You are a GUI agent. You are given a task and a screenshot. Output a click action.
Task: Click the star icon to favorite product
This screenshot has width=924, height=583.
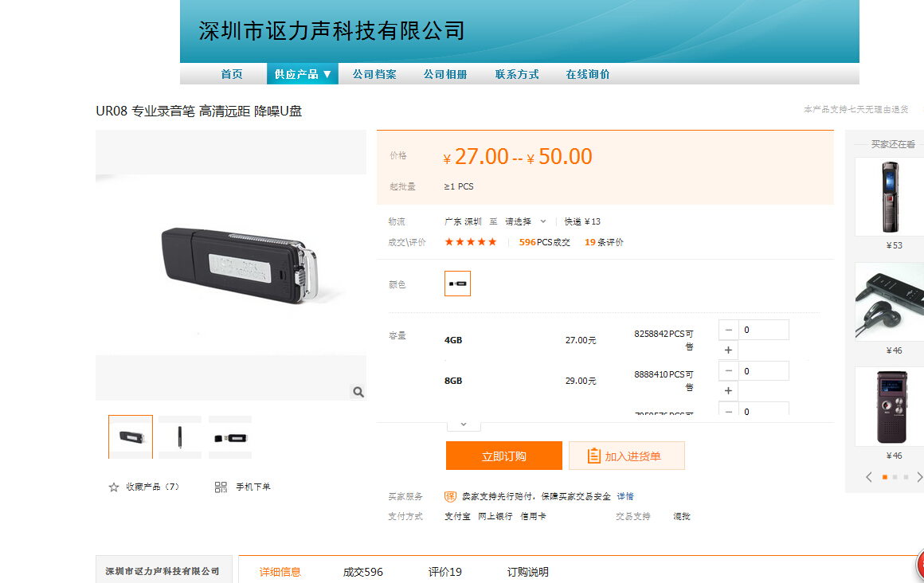pyautogui.click(x=114, y=487)
